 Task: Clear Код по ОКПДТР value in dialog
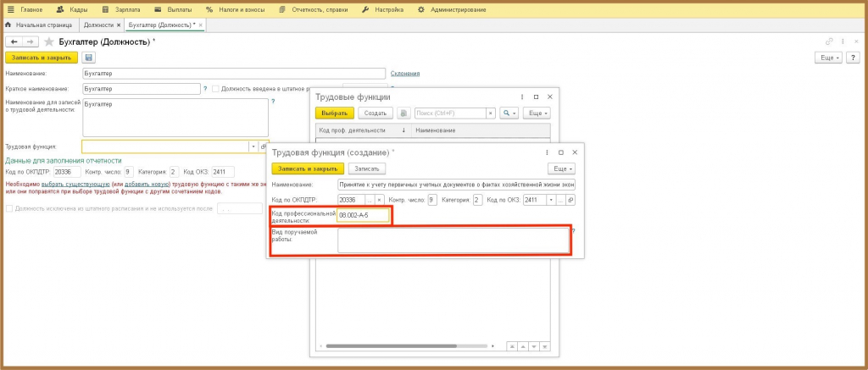[x=379, y=200]
